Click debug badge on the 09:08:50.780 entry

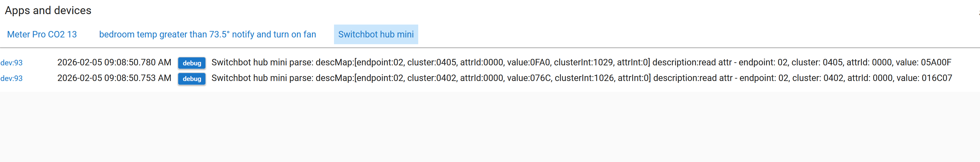(x=192, y=63)
